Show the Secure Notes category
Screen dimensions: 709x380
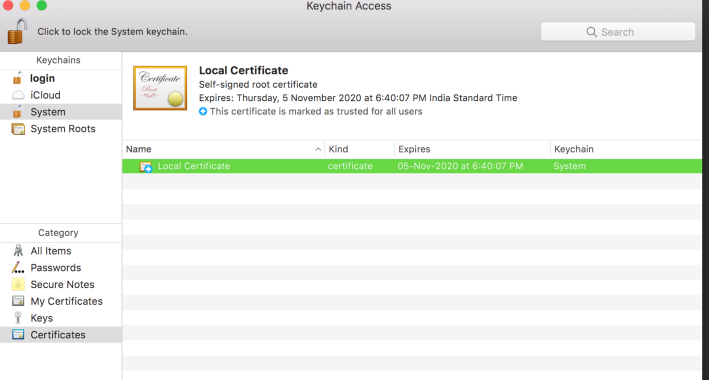(x=61, y=284)
